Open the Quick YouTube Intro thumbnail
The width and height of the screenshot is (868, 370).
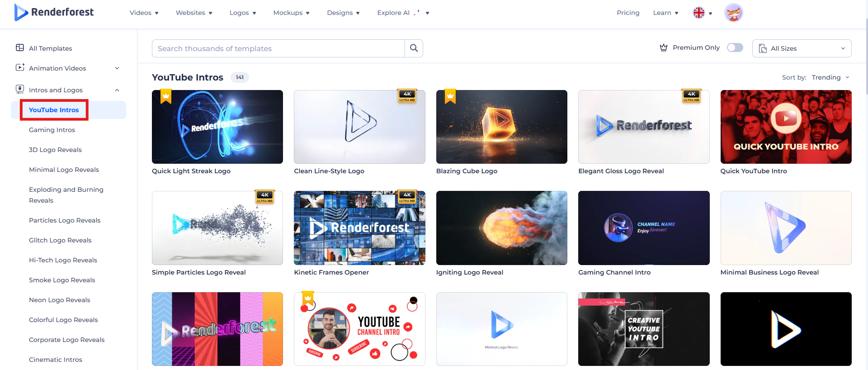coord(786,127)
